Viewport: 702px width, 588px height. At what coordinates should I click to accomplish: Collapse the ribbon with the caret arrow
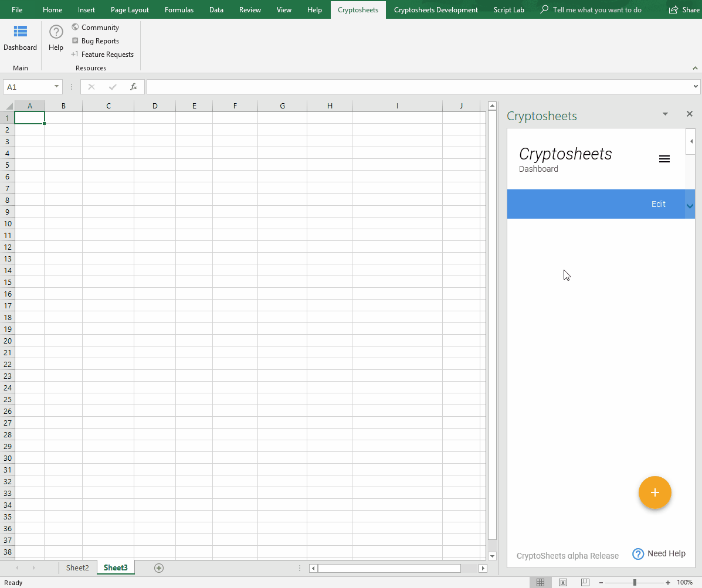(x=695, y=68)
